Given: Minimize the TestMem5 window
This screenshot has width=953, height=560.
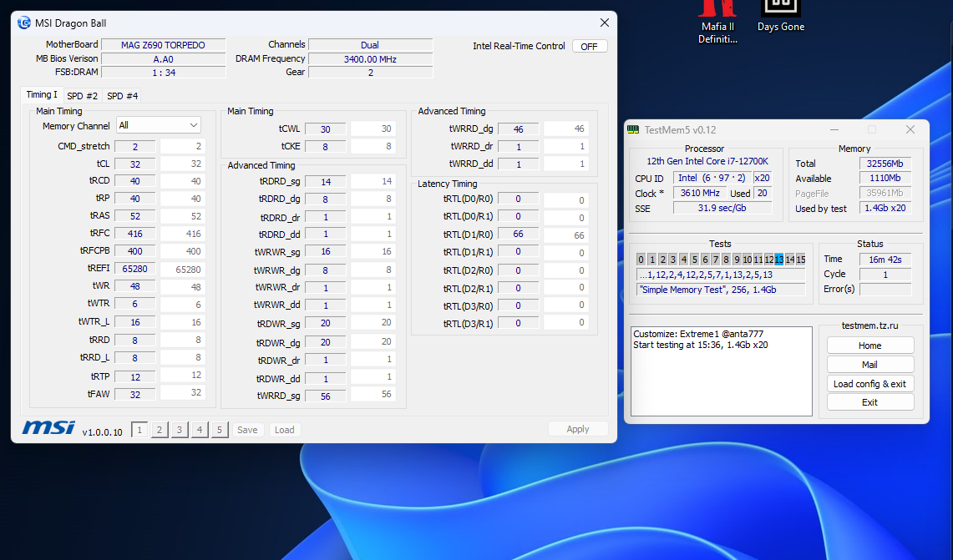Looking at the screenshot, I should (834, 129).
